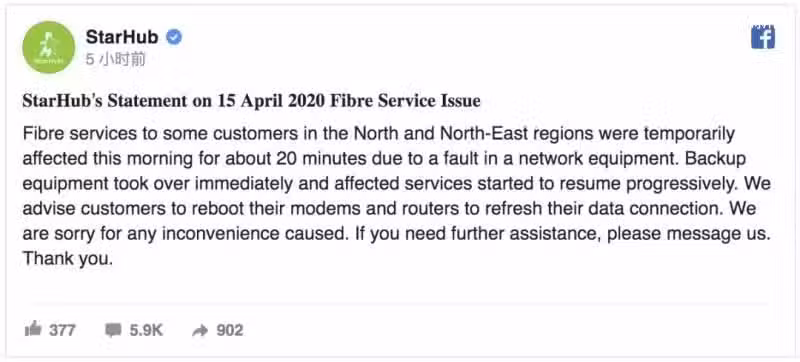This screenshot has height=362, width=800.
Task: Select the bold Fibre Service Issue headline
Action: 252,101
